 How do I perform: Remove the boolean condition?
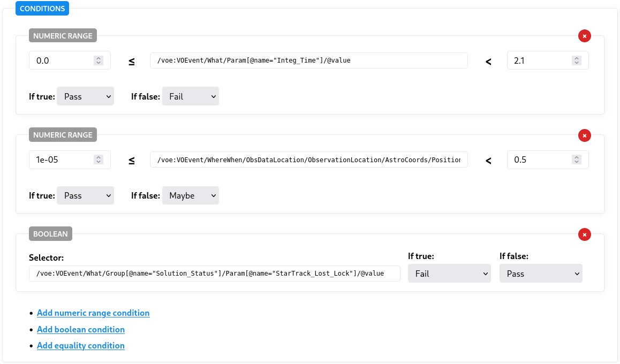585,234
